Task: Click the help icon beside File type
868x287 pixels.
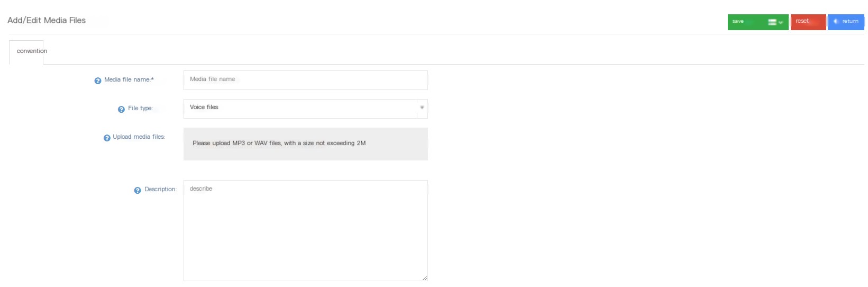Action: coord(121,110)
